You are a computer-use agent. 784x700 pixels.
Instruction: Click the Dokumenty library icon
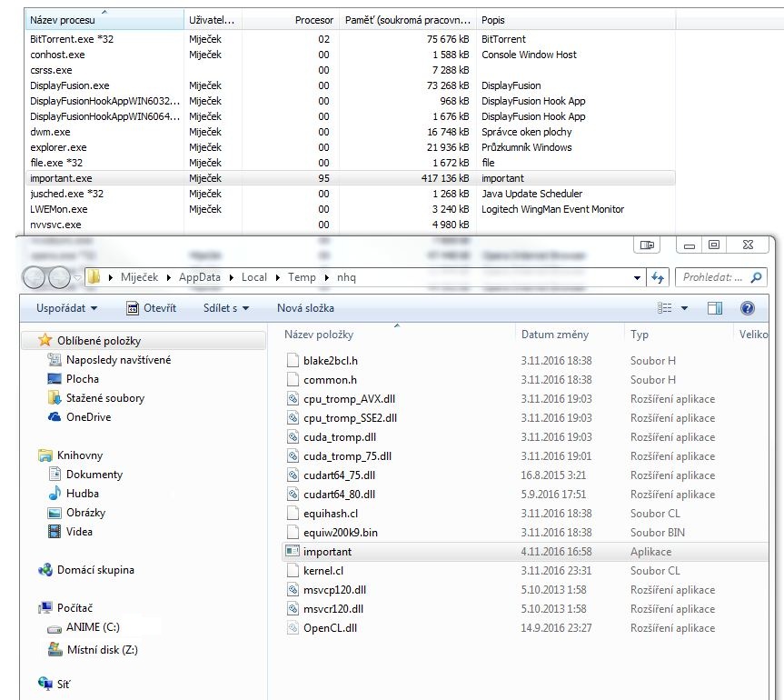coord(55,474)
